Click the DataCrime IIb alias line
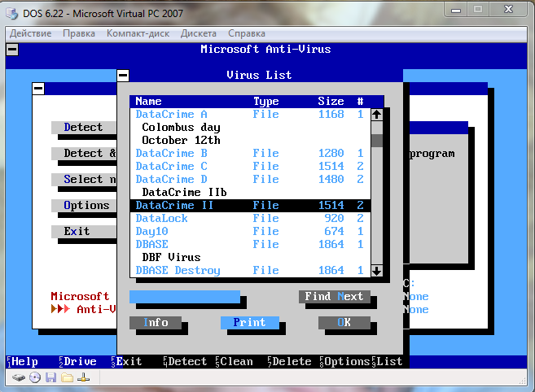Viewport: 535px width, 392px height. click(184, 192)
